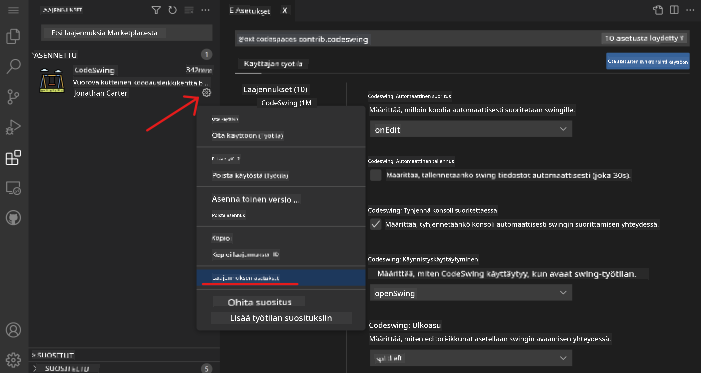Click the refresh extensions icon
701x373 pixels.
[173, 10]
